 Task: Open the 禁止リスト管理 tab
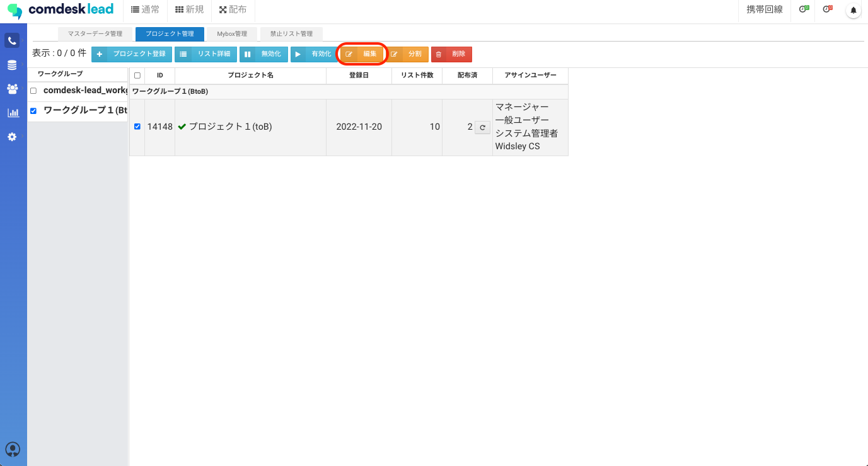(x=291, y=34)
